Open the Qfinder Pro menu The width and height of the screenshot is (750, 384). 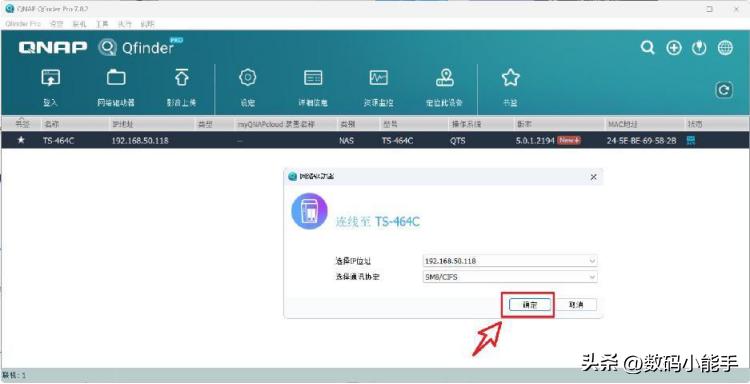coord(22,23)
